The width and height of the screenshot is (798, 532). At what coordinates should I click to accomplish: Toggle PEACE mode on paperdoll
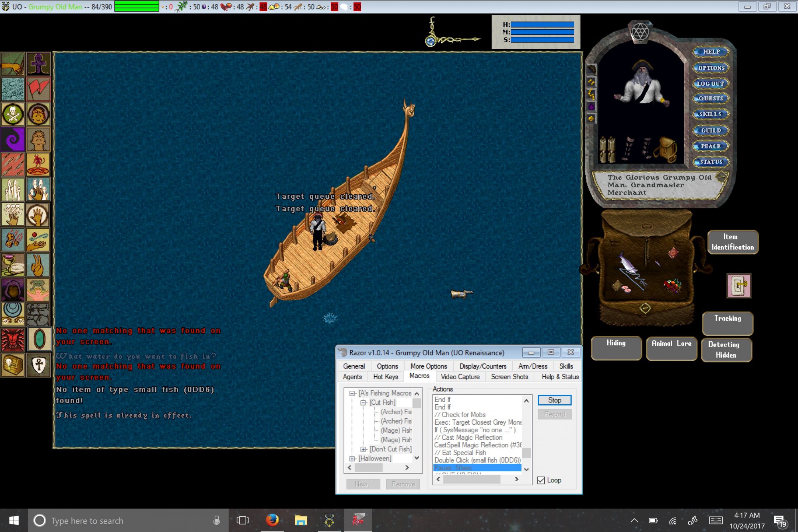(x=711, y=146)
